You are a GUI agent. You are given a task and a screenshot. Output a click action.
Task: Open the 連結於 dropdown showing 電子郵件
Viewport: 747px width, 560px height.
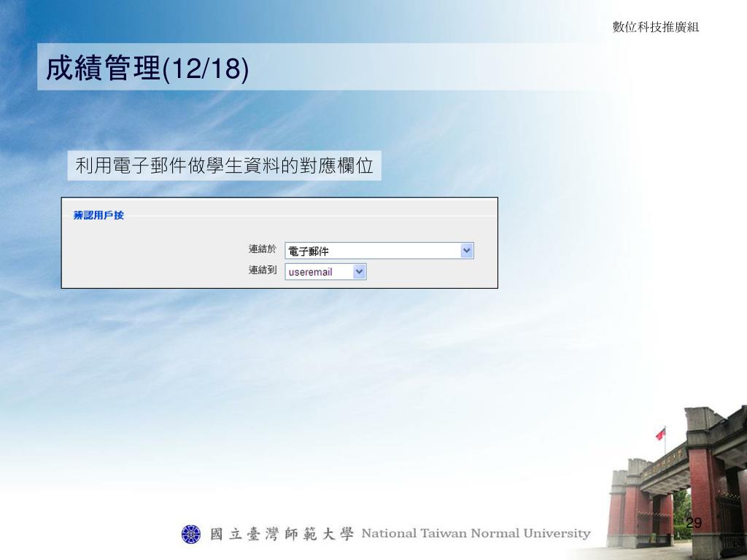[x=379, y=251]
